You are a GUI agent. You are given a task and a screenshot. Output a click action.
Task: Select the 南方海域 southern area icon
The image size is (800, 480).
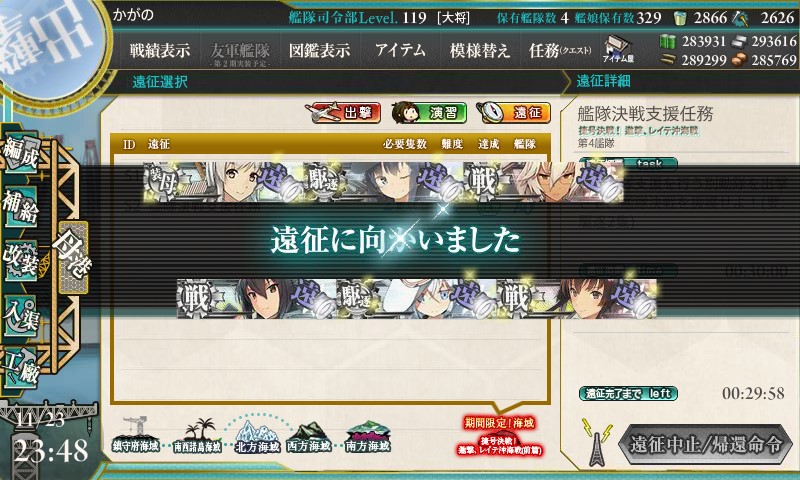pos(367,437)
